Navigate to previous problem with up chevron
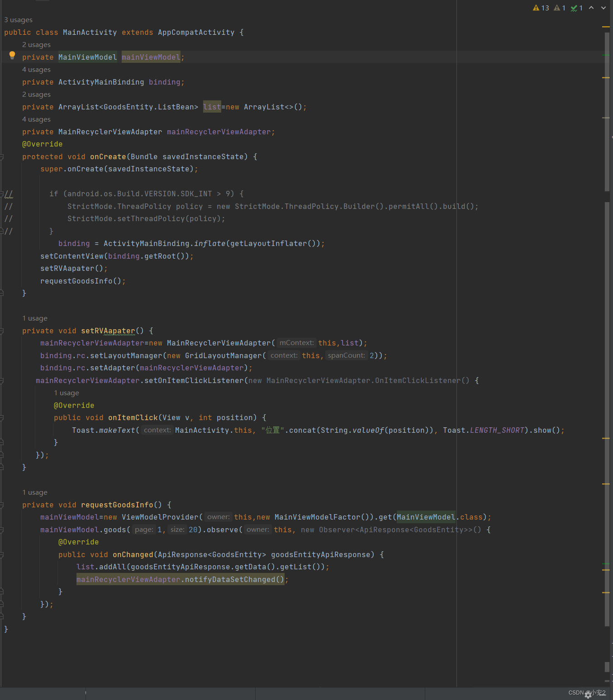The height and width of the screenshot is (700, 613). tap(591, 8)
